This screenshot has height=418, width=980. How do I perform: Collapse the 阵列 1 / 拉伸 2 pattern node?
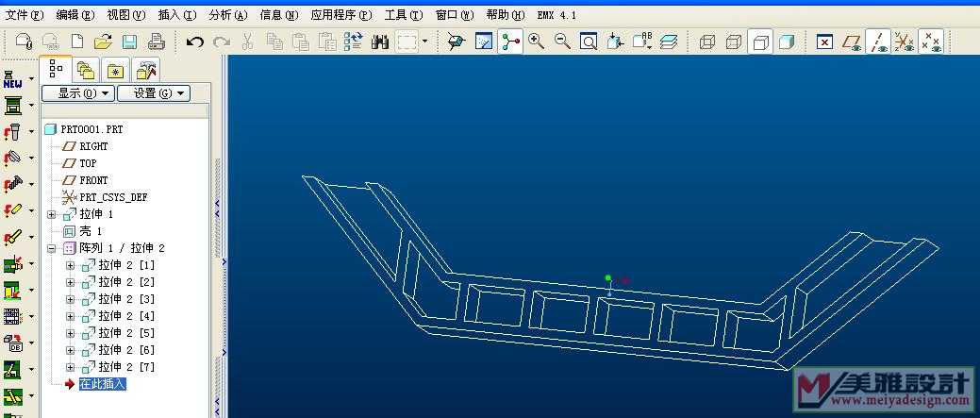coord(51,248)
